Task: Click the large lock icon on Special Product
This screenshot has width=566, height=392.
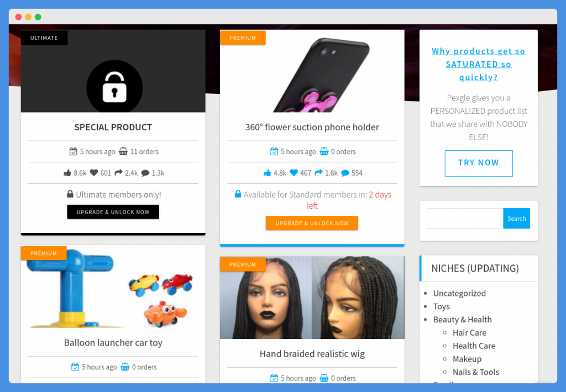Action: (x=114, y=87)
